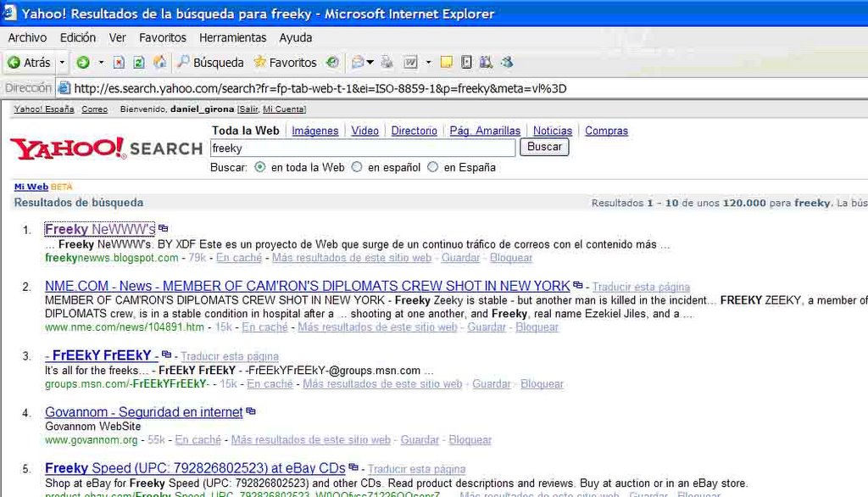This screenshot has width=868, height=497.
Task: Switch to the Pág. Amarillas tab
Action: [485, 131]
